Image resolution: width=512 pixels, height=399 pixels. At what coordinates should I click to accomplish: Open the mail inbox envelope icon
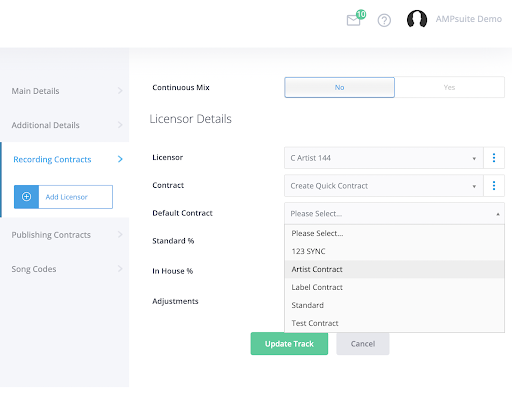click(353, 21)
